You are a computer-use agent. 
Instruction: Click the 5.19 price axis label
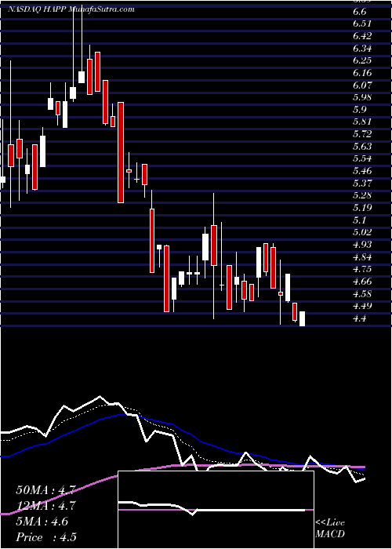tap(362, 208)
